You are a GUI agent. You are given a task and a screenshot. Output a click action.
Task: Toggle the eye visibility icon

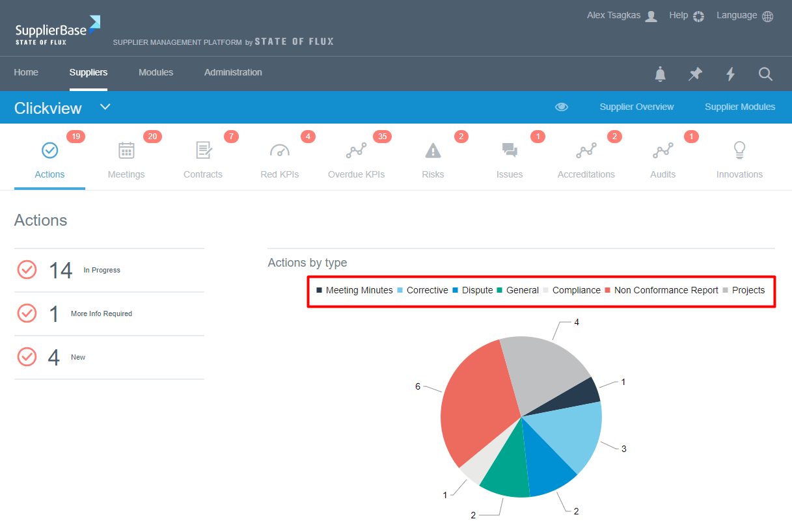tap(562, 107)
